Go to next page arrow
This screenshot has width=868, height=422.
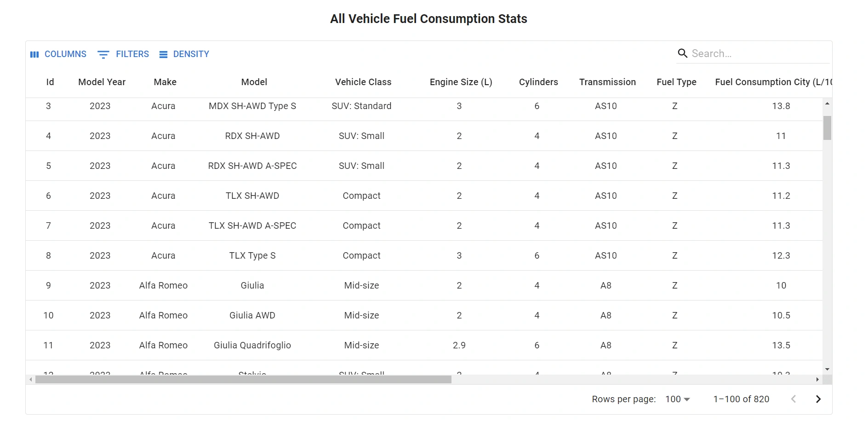point(818,399)
